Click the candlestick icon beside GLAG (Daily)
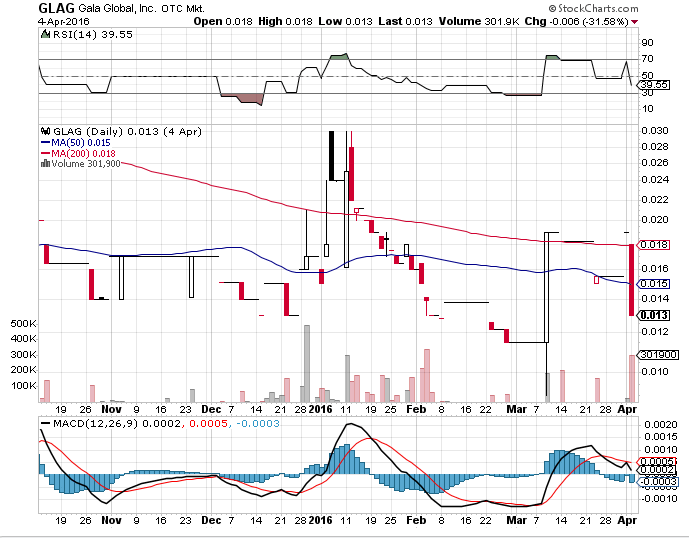The height and width of the screenshot is (538, 689). [x=45, y=131]
